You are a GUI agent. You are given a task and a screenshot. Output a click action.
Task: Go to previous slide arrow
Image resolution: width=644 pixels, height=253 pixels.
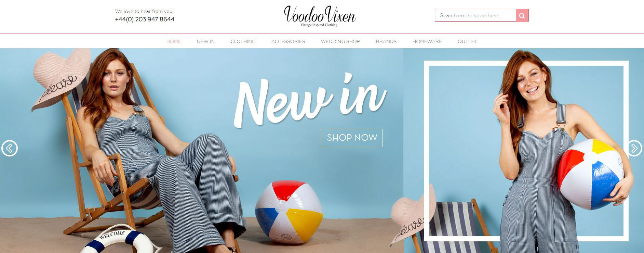coord(10,148)
